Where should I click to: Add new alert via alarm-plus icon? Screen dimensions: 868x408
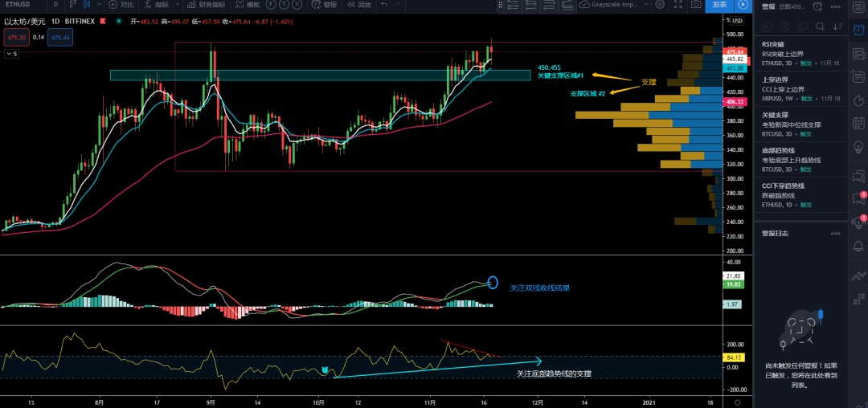[817, 6]
